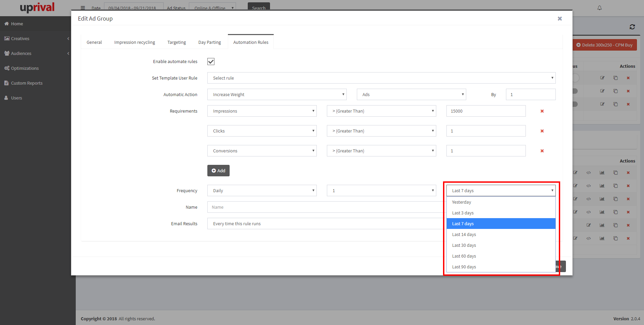This screenshot has width=644, height=325.
Task: Open the Greater Than dropdown beside Impressions
Action: coord(381,111)
